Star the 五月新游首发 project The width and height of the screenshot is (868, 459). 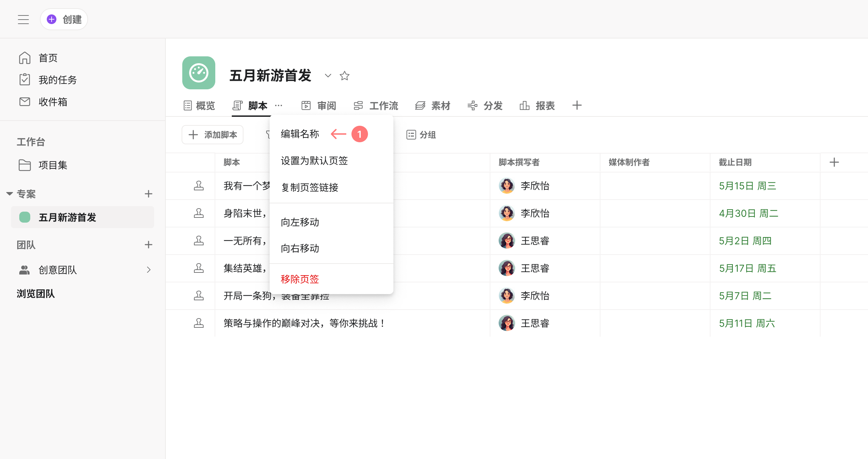pyautogui.click(x=344, y=76)
